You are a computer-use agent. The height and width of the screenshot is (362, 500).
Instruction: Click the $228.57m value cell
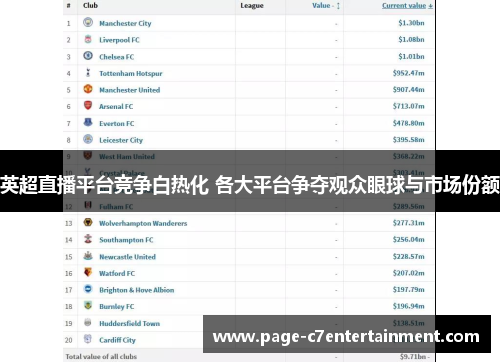pos(409,257)
